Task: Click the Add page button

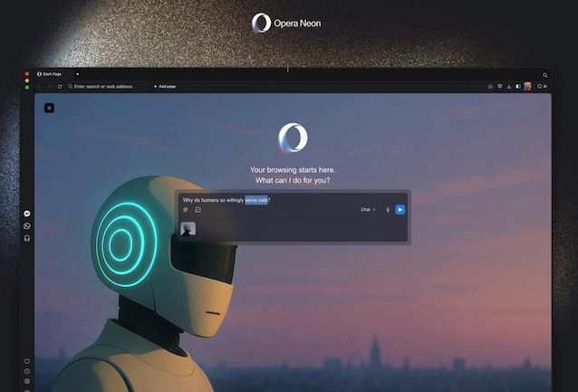Action: pyautogui.click(x=165, y=86)
